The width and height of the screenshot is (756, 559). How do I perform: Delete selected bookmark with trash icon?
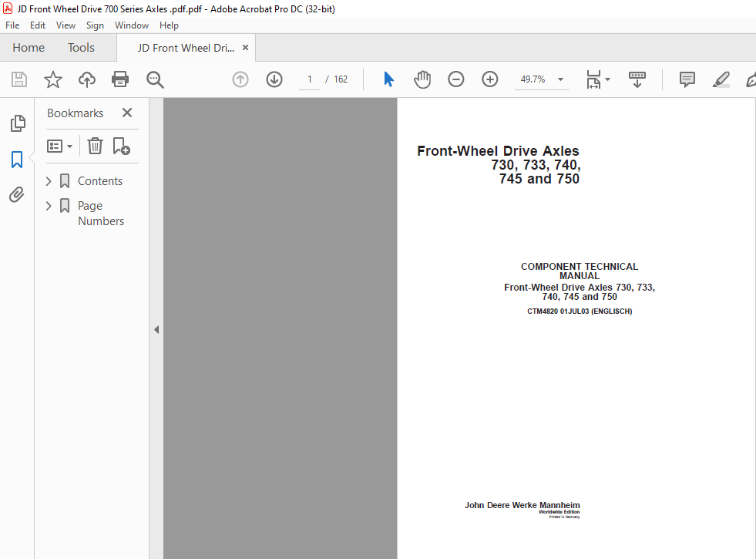point(95,146)
